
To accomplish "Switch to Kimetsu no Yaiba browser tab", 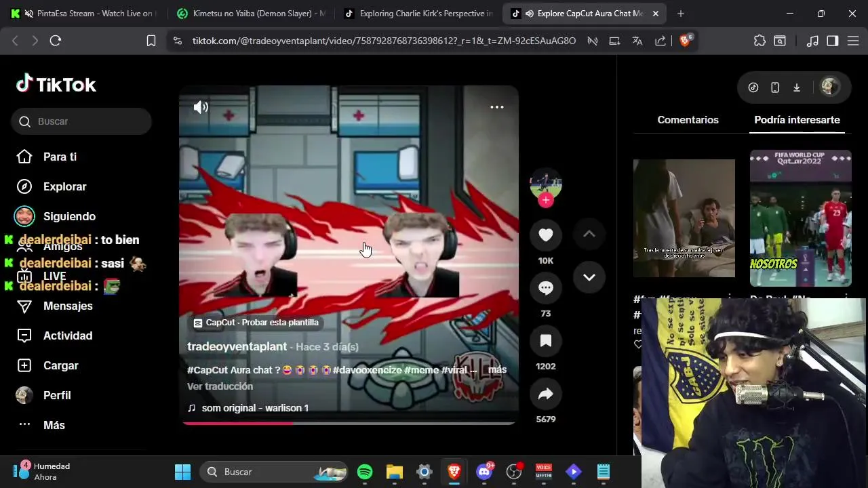I will coord(251,14).
